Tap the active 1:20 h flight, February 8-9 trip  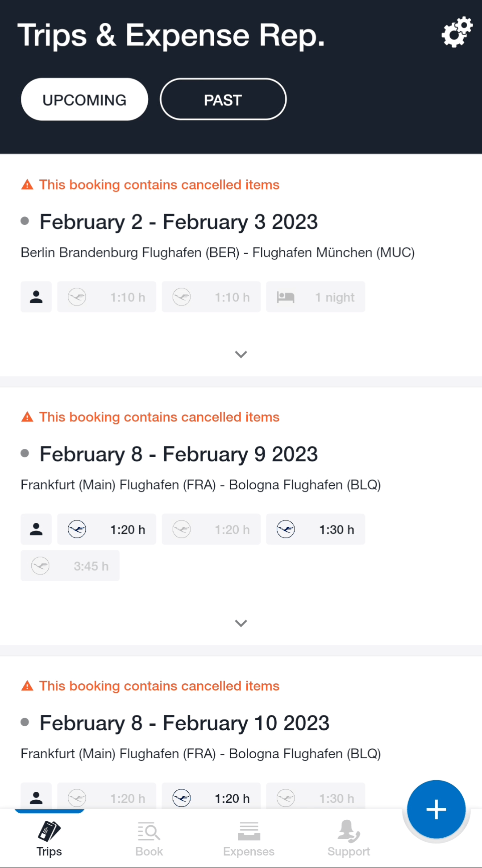[107, 529]
